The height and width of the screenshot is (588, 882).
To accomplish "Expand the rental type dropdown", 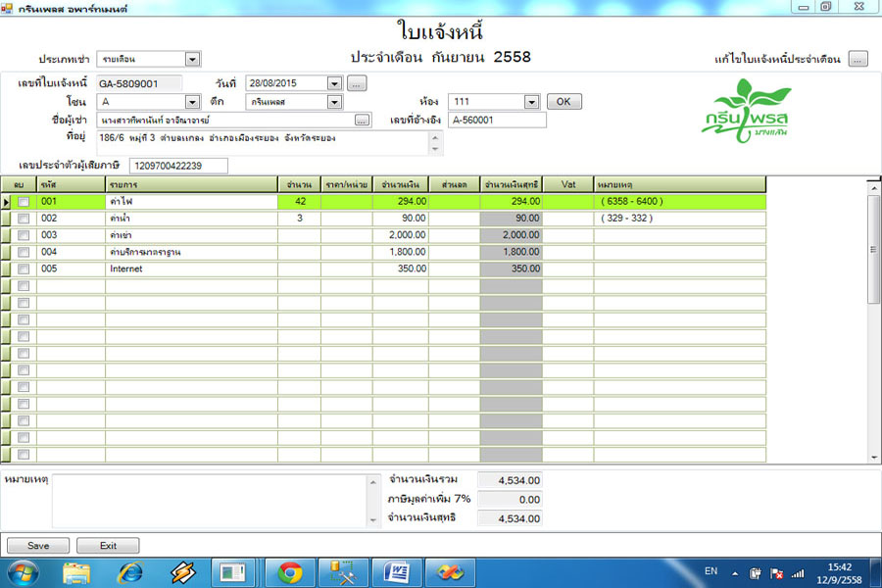I will pyautogui.click(x=192, y=59).
